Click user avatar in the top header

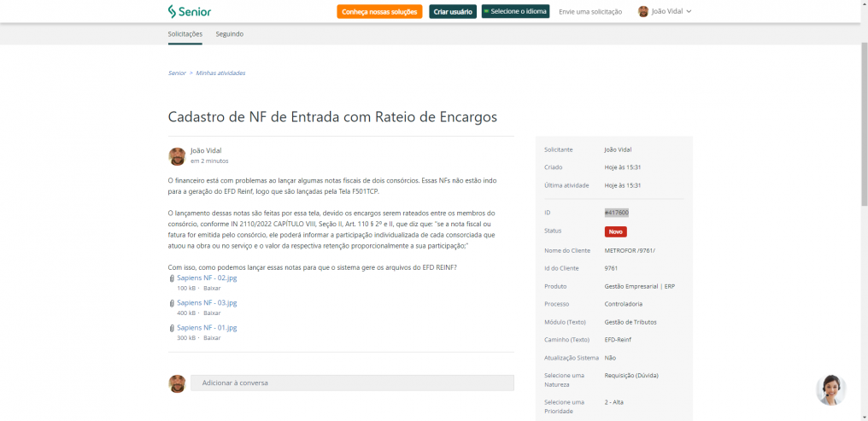[x=642, y=12]
